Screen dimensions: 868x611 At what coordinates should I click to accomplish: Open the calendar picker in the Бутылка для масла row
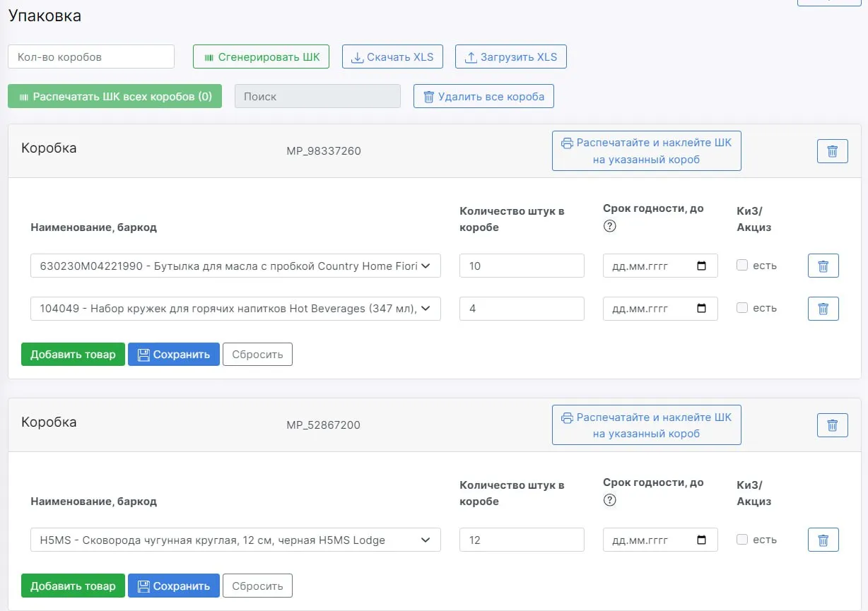click(x=701, y=266)
